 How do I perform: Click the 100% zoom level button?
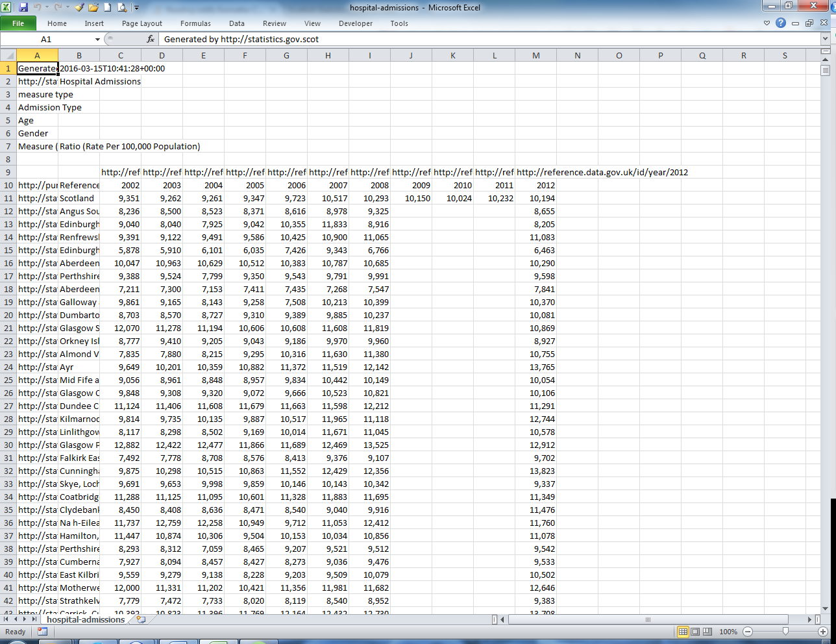[x=728, y=632]
